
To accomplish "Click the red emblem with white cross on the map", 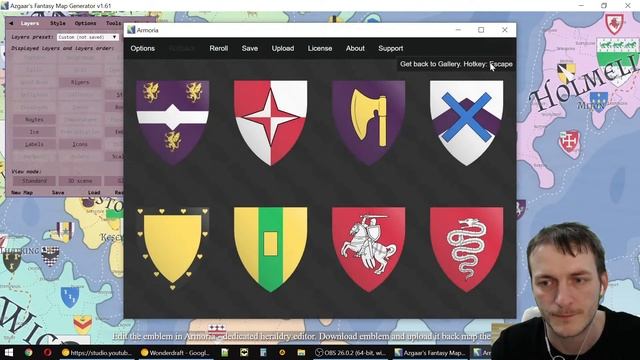I will tap(569, 142).
